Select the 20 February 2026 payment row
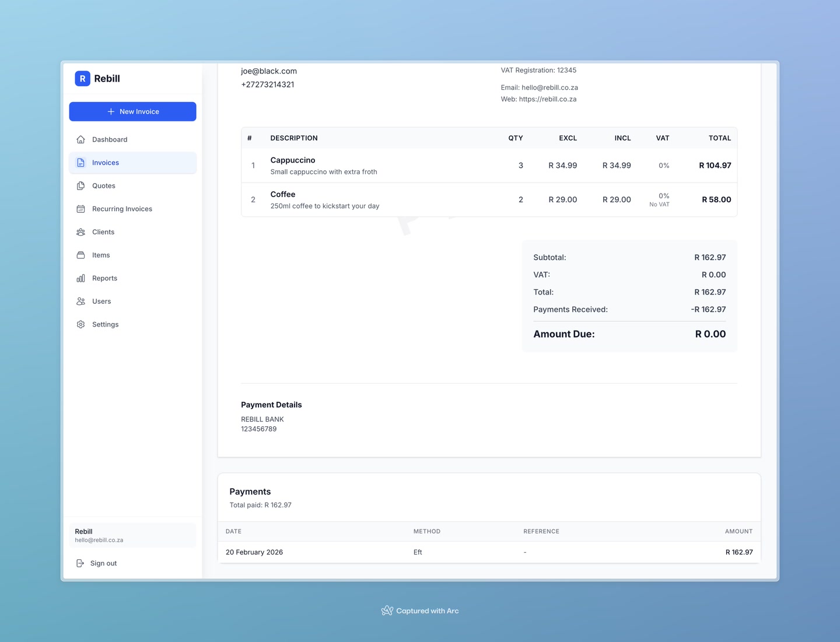This screenshot has width=840, height=642. pyautogui.click(x=489, y=552)
